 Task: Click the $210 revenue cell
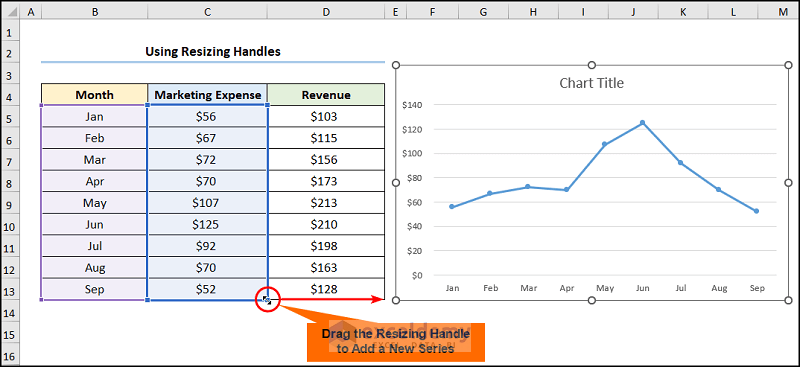tap(326, 225)
